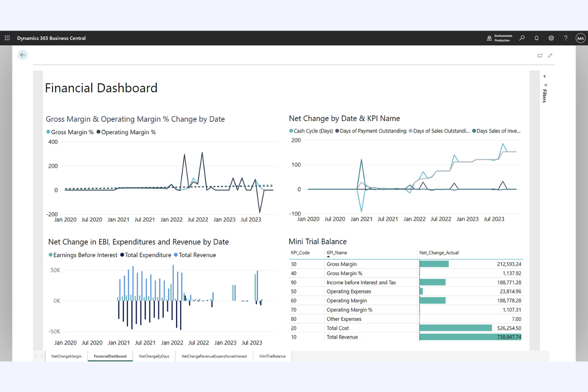Expand the collapsed Filters pane chevron
The height and width of the screenshot is (392, 588).
[x=545, y=76]
